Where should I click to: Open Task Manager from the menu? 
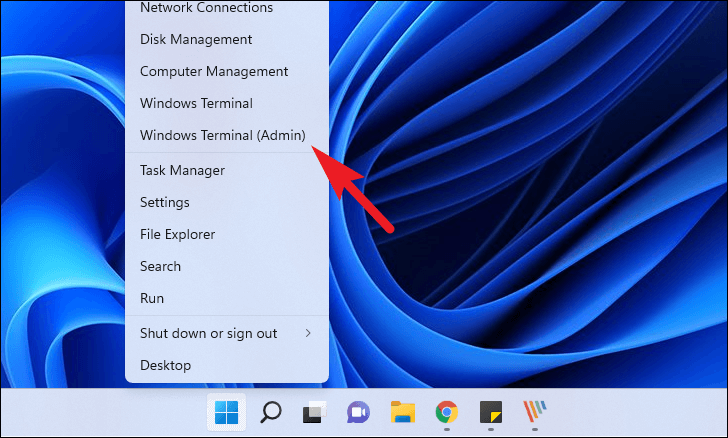point(182,170)
